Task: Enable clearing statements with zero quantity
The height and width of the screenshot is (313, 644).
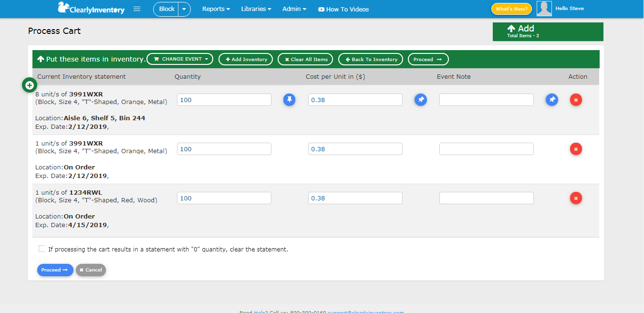Action: click(x=42, y=249)
